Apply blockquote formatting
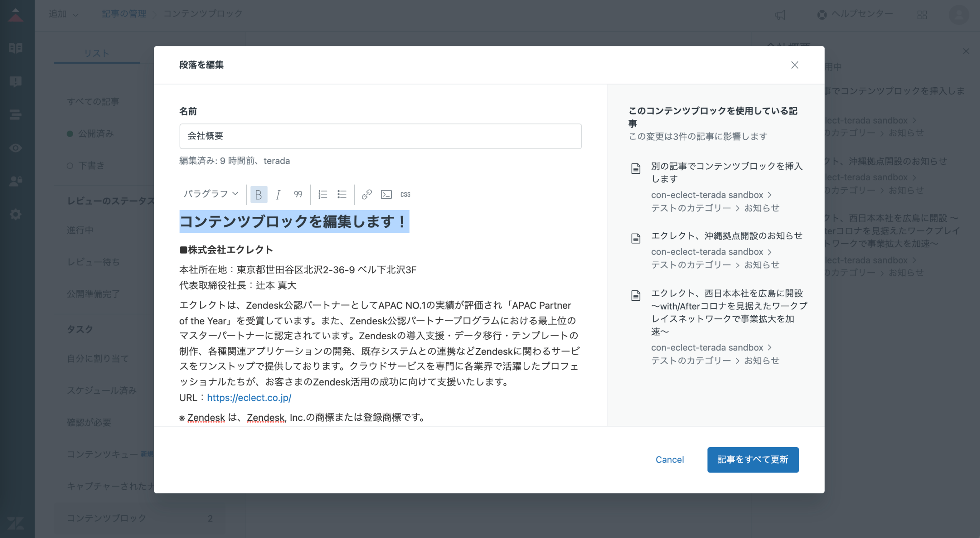The height and width of the screenshot is (538, 980). click(x=298, y=195)
